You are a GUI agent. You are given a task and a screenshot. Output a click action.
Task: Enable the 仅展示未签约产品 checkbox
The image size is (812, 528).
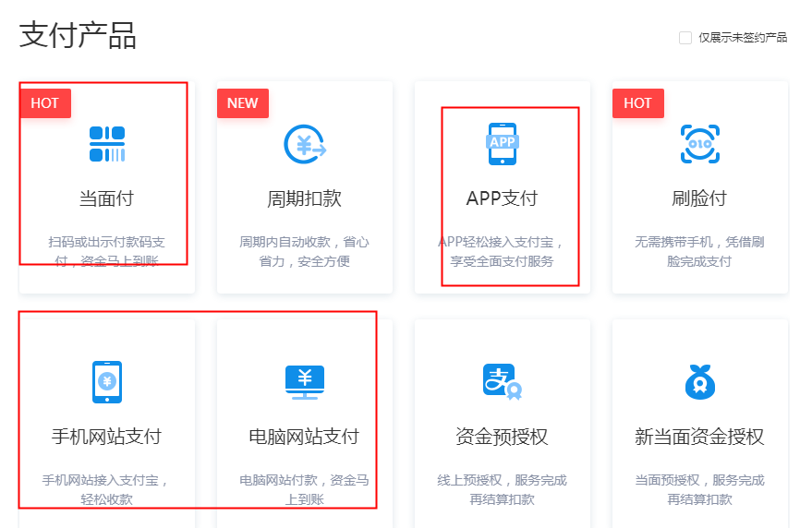(x=685, y=38)
